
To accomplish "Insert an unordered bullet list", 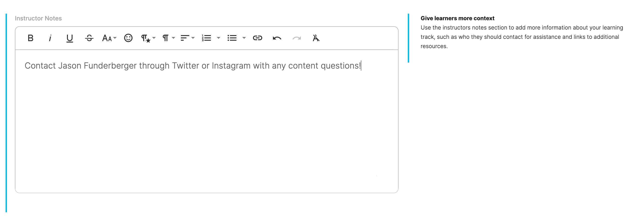I will [232, 38].
